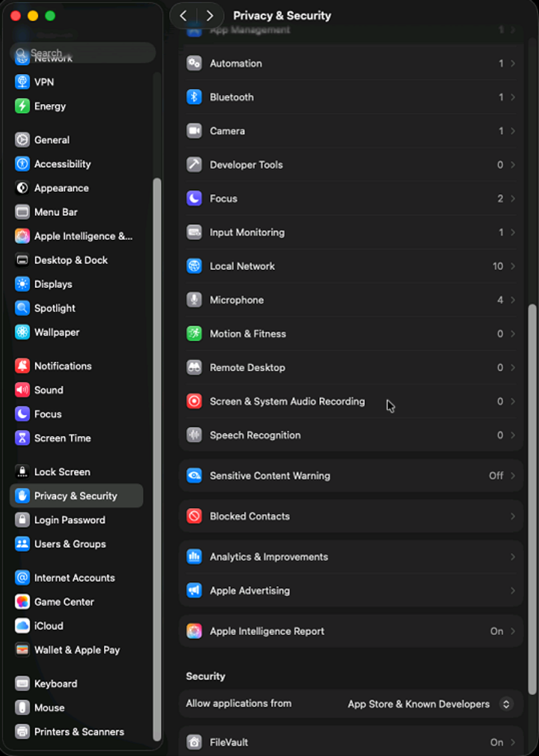Expand Focus row using its chevron

tap(513, 199)
